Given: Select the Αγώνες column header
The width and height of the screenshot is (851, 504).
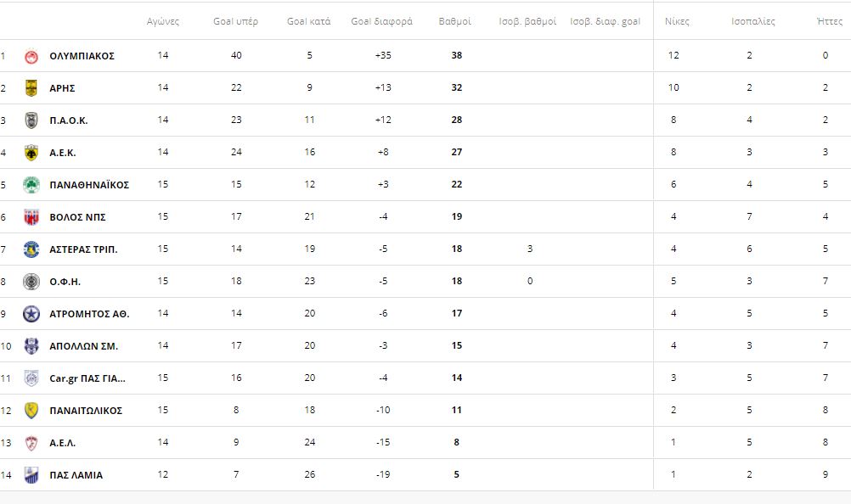Looking at the screenshot, I should pos(163,22).
